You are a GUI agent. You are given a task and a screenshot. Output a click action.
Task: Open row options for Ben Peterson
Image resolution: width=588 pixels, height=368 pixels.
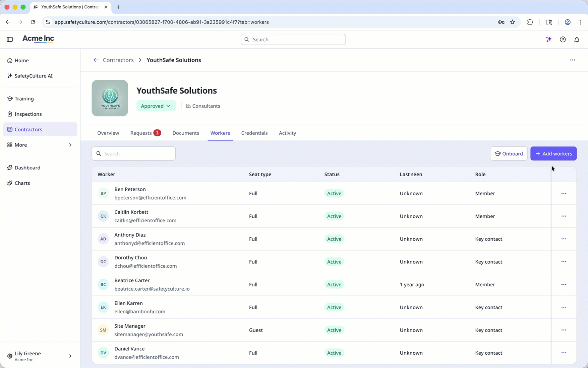click(x=564, y=193)
